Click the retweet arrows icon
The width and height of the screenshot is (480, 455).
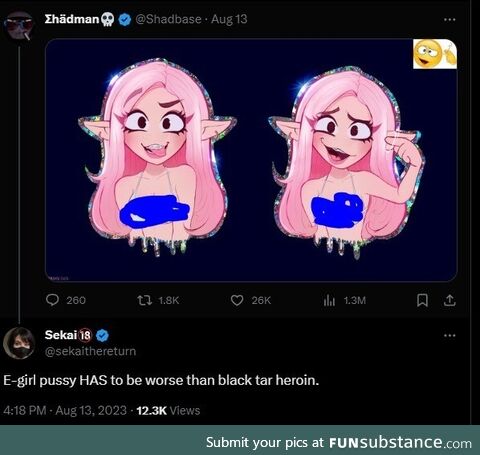(145, 300)
